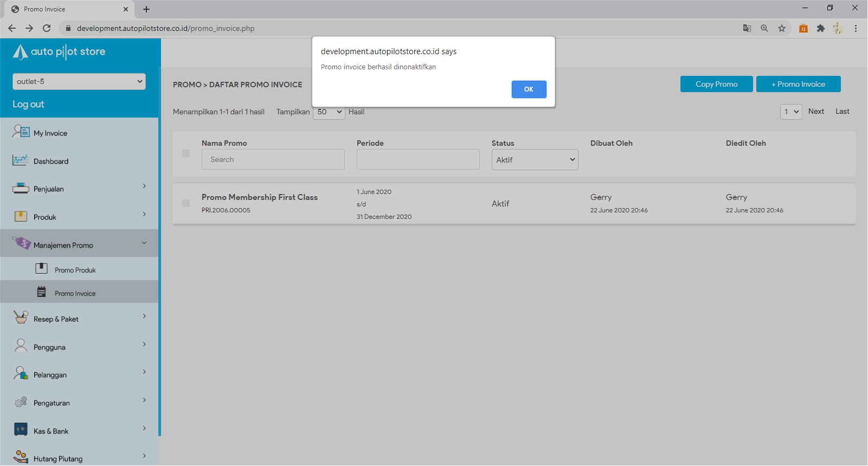This screenshot has width=868, height=466.
Task: Open the browser extensions puzzle icon
Action: click(820, 28)
